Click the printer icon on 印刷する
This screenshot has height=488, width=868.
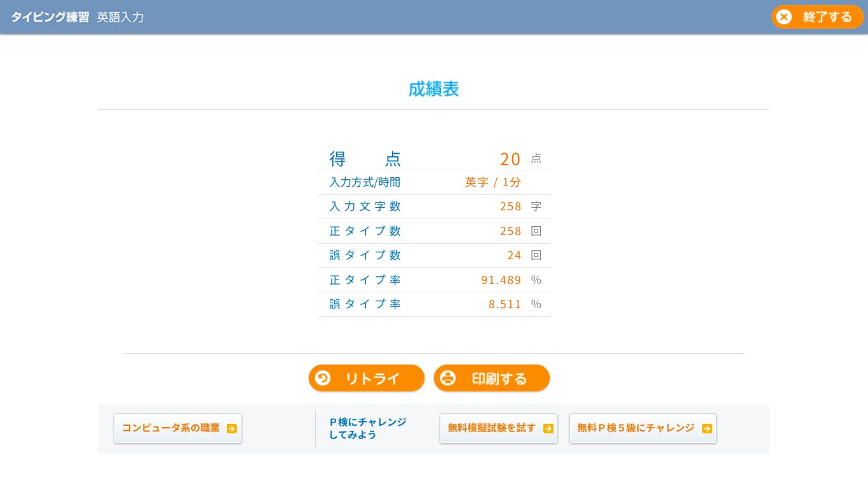tap(448, 378)
